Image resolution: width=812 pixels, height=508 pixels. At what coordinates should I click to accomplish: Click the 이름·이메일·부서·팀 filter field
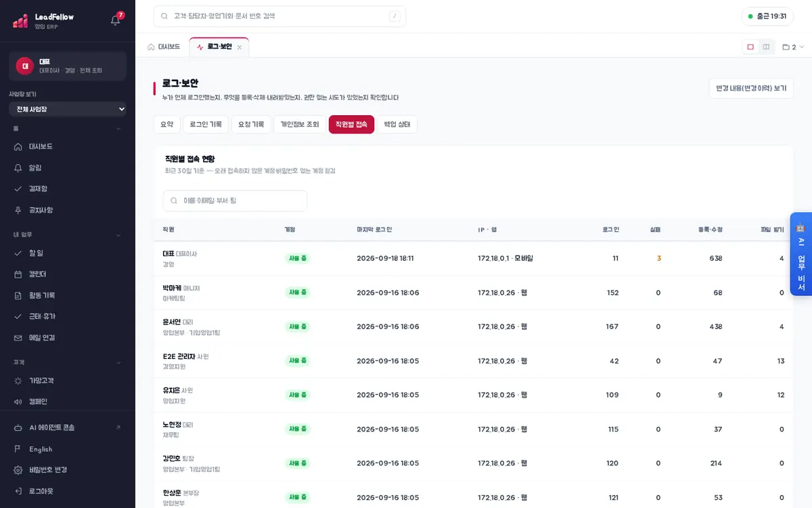[235, 200]
